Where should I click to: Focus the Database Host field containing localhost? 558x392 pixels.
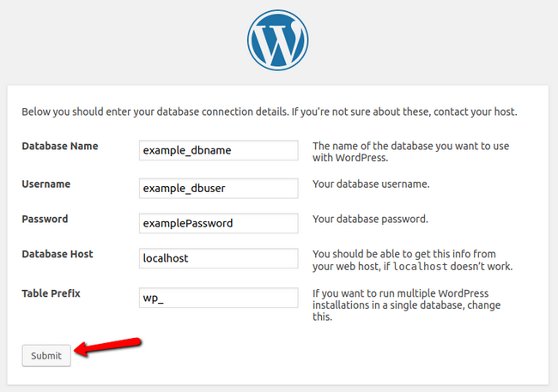pyautogui.click(x=219, y=258)
